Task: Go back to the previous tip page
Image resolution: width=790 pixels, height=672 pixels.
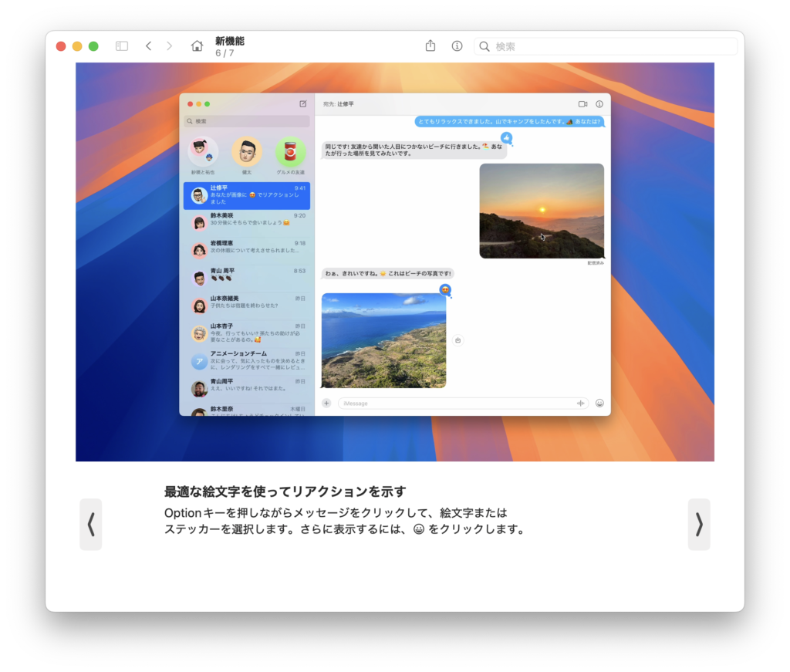Action: pyautogui.click(x=90, y=525)
